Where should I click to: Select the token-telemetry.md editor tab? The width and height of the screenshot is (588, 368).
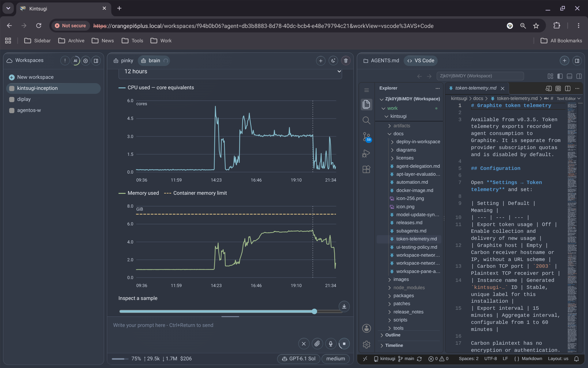coord(477,88)
